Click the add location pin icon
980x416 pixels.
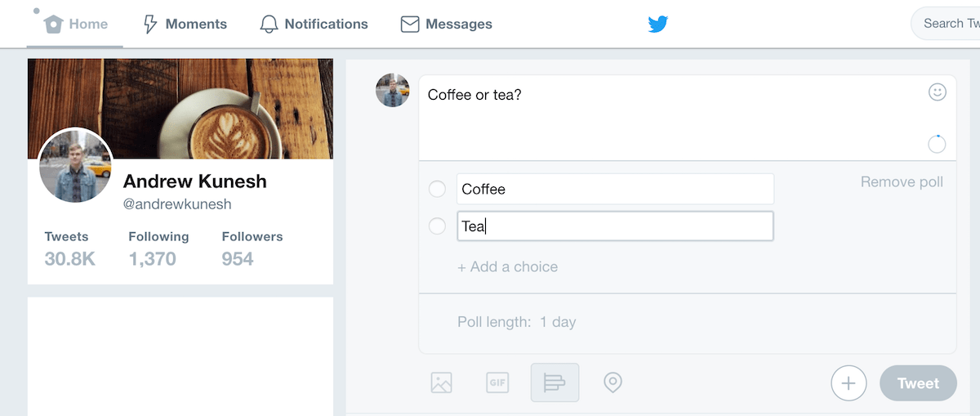point(612,382)
